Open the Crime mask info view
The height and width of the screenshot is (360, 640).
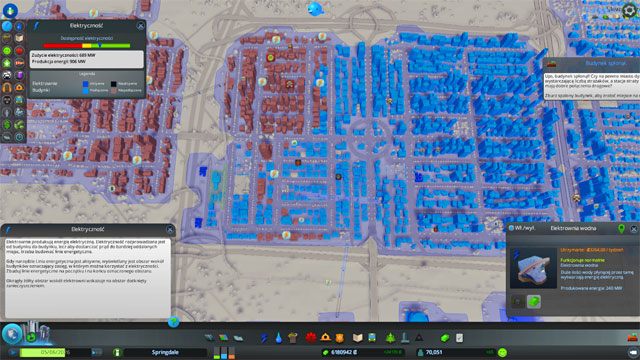(x=7, y=100)
